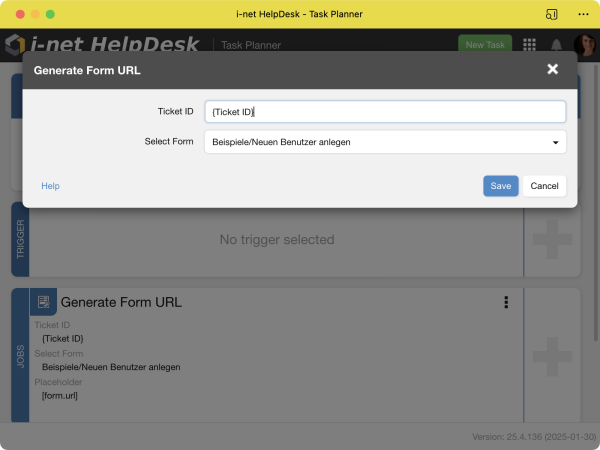
Task: Save the form URL settings
Action: (x=500, y=186)
